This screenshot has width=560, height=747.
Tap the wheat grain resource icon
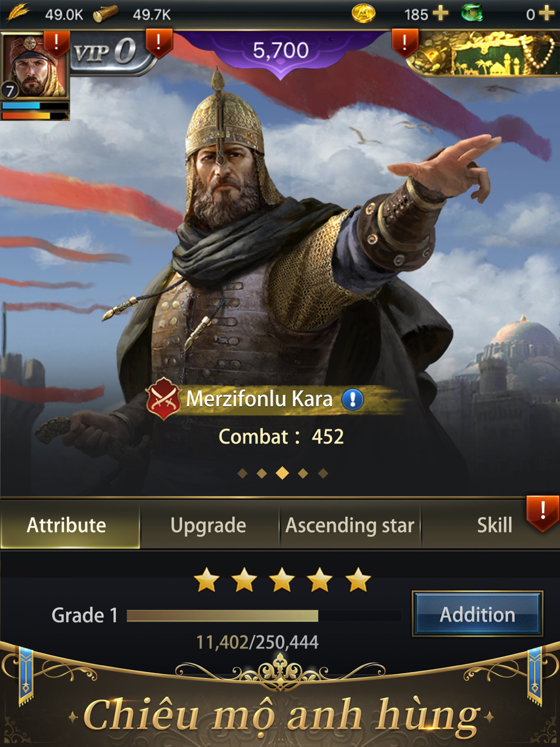tap(18, 12)
